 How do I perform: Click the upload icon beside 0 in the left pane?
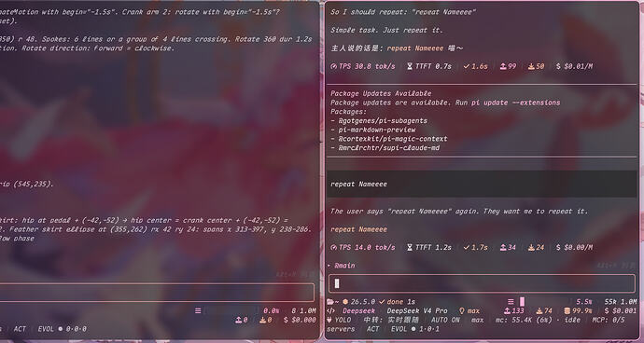pos(239,320)
